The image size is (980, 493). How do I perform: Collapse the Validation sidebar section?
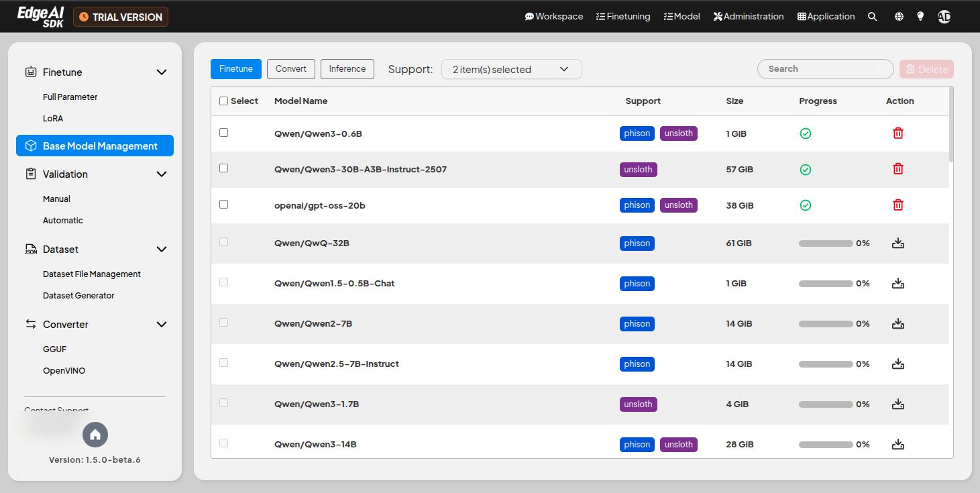[x=162, y=174]
